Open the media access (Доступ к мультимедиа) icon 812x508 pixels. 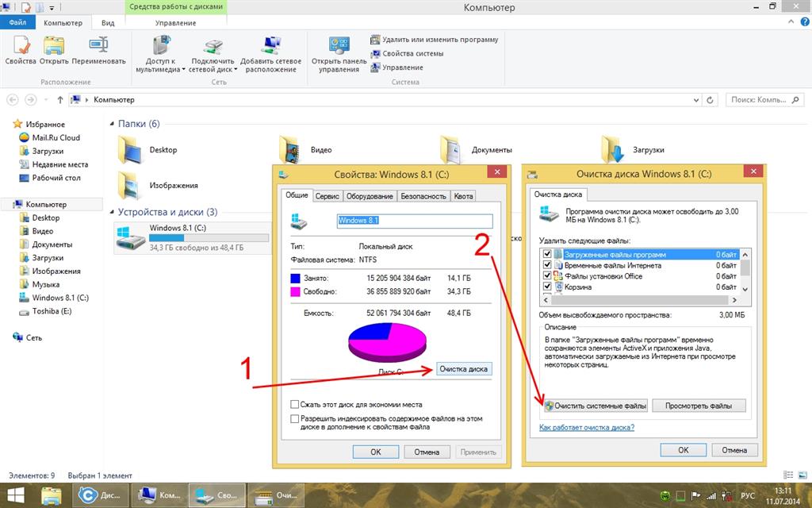click(162, 45)
